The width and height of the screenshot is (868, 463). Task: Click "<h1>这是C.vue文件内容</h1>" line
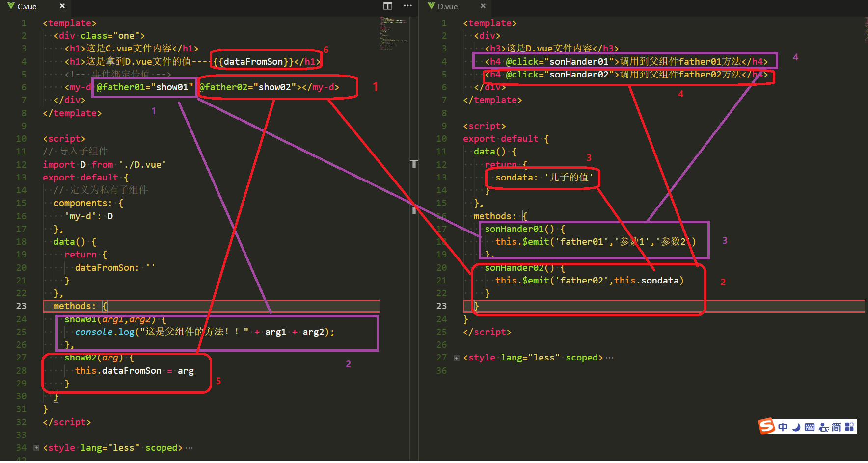[132, 49]
